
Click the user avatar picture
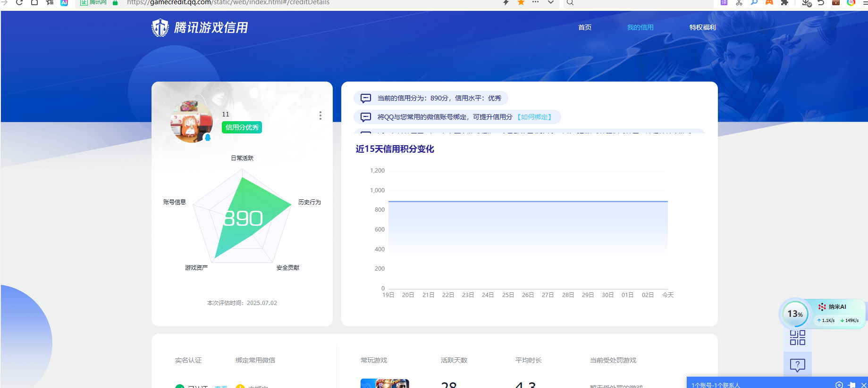click(x=192, y=121)
